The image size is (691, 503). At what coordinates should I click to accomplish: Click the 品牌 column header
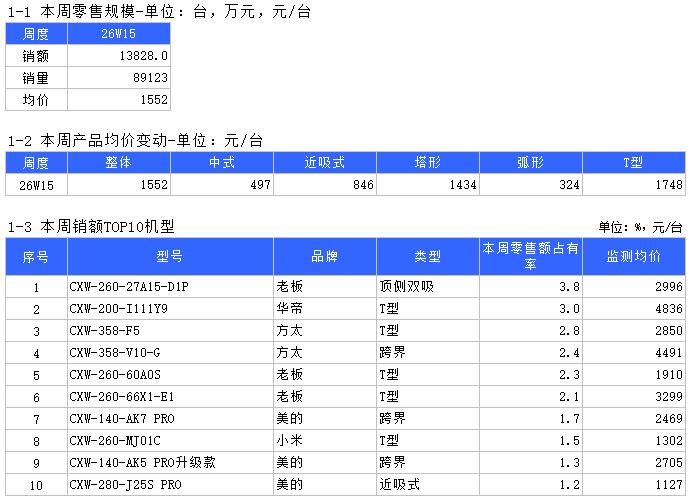(x=325, y=257)
